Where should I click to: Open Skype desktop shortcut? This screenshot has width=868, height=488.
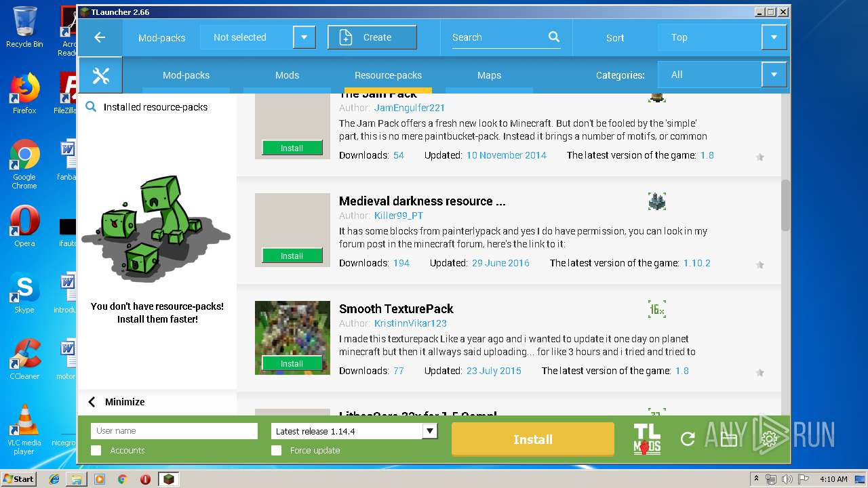(24, 293)
